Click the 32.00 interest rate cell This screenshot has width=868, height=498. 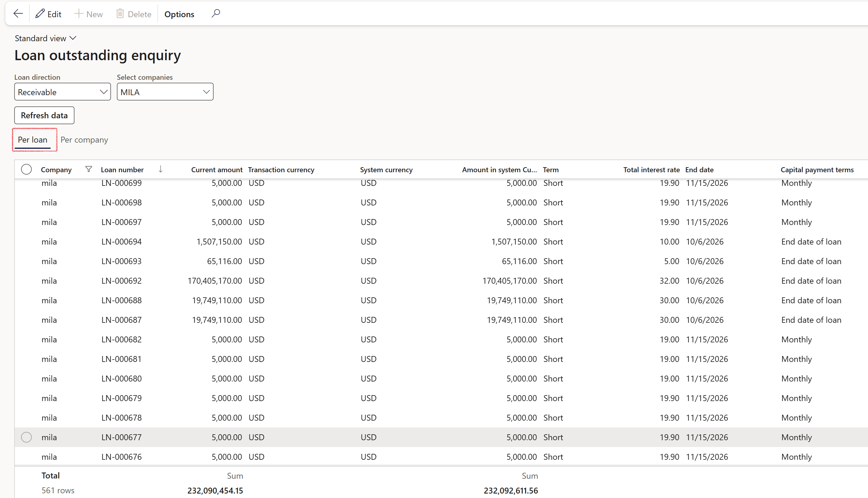tap(669, 280)
